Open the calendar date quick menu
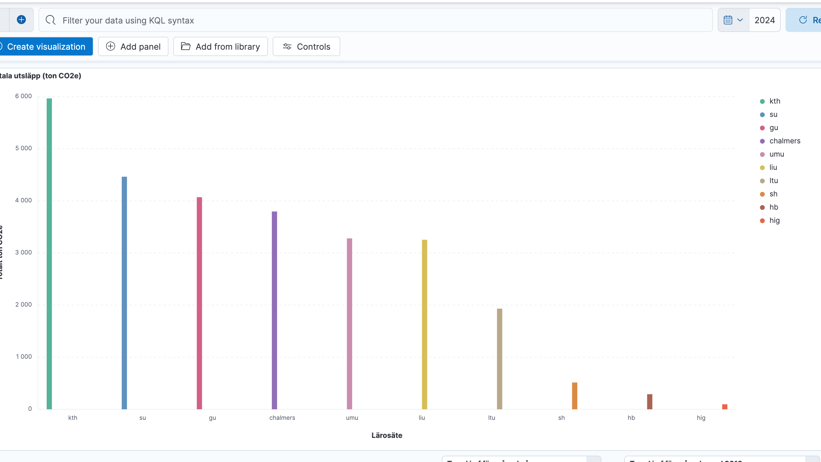The width and height of the screenshot is (821, 462). pyautogui.click(x=733, y=20)
